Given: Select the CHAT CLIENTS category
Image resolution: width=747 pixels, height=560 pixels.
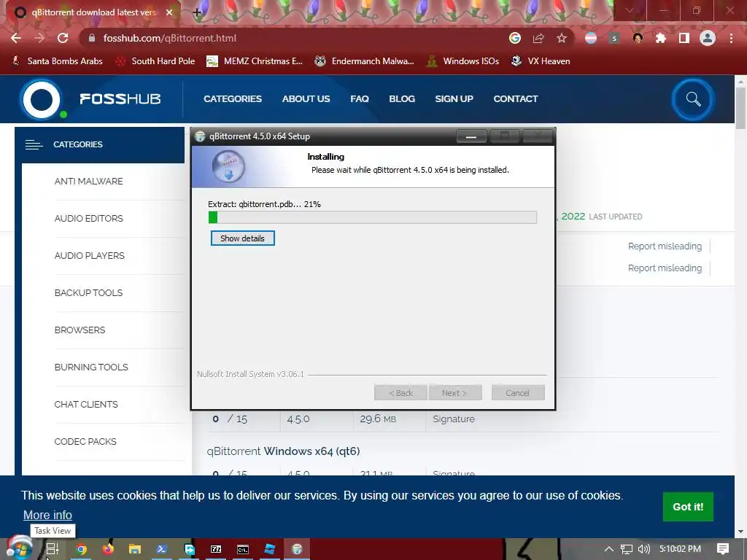Looking at the screenshot, I should point(86,404).
